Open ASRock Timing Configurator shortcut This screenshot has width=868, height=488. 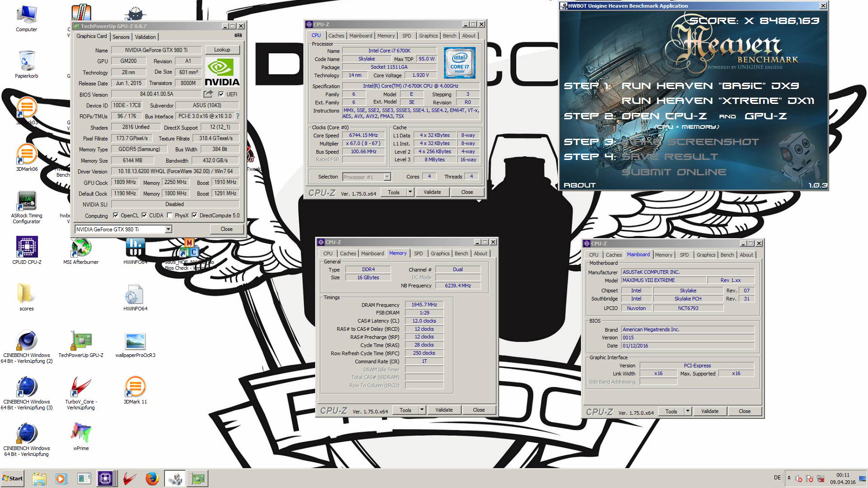tap(27, 207)
